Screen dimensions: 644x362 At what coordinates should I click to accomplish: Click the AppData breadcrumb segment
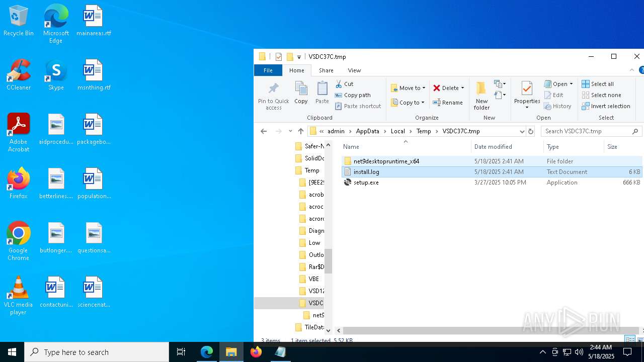[367, 131]
